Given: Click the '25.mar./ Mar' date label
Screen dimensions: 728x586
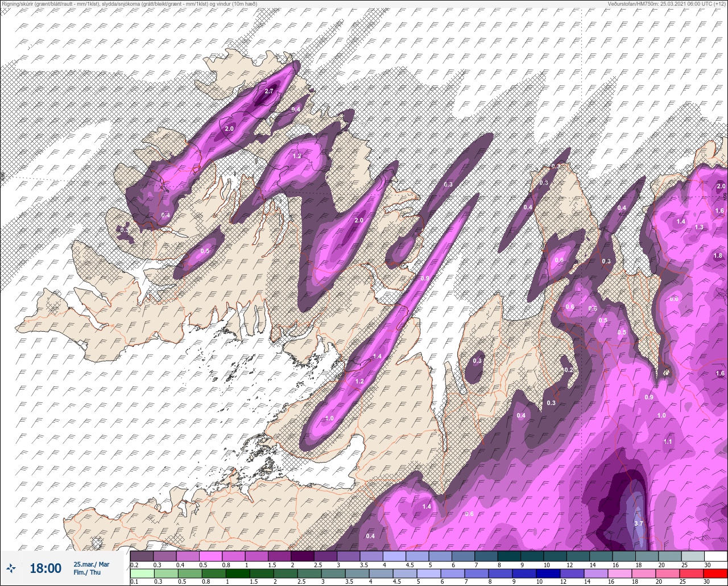Looking at the screenshot, I should coord(91,564).
